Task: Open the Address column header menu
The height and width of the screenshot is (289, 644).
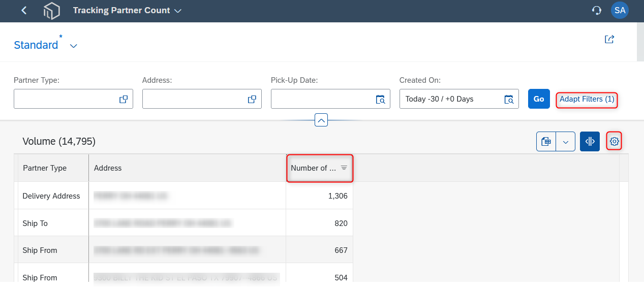Action: [x=187, y=168]
